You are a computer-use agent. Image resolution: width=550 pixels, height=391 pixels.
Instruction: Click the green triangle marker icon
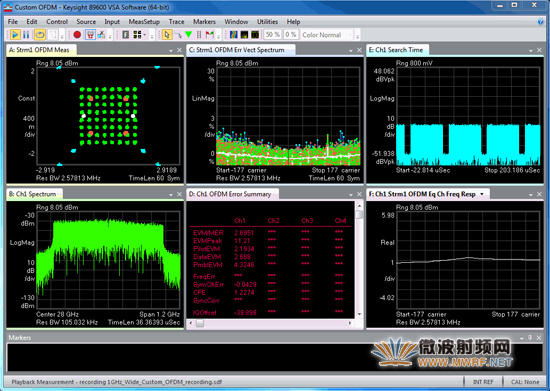click(188, 35)
